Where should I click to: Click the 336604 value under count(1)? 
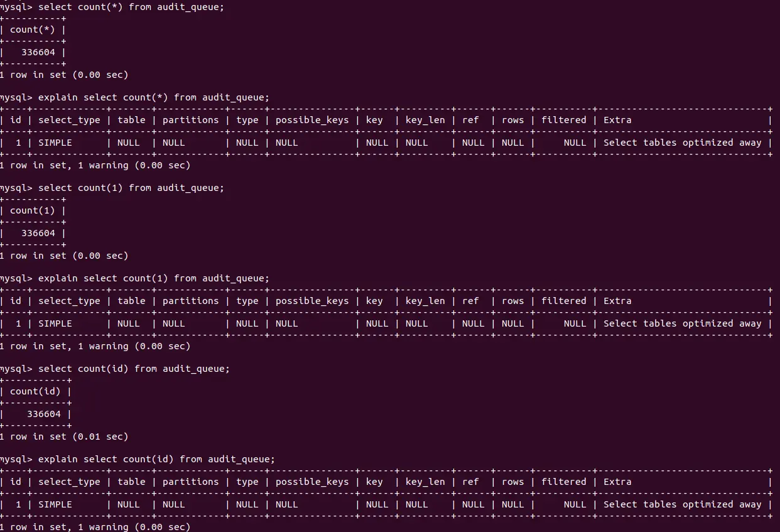coord(38,233)
